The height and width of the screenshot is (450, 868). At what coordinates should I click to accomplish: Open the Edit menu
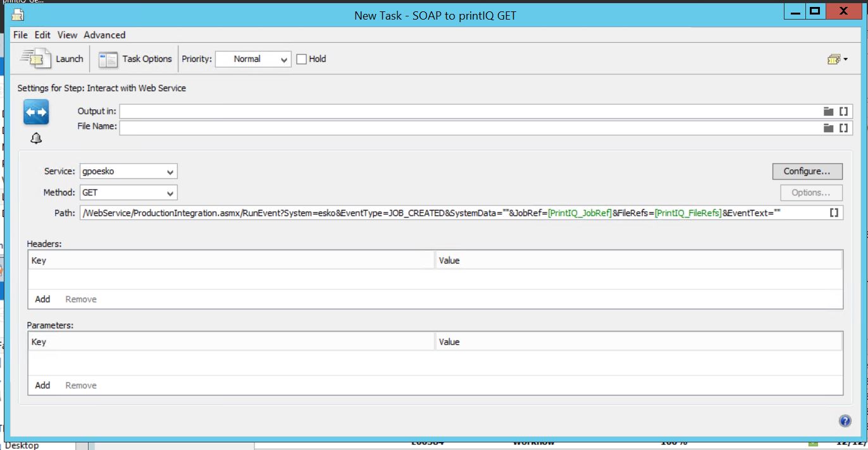42,35
